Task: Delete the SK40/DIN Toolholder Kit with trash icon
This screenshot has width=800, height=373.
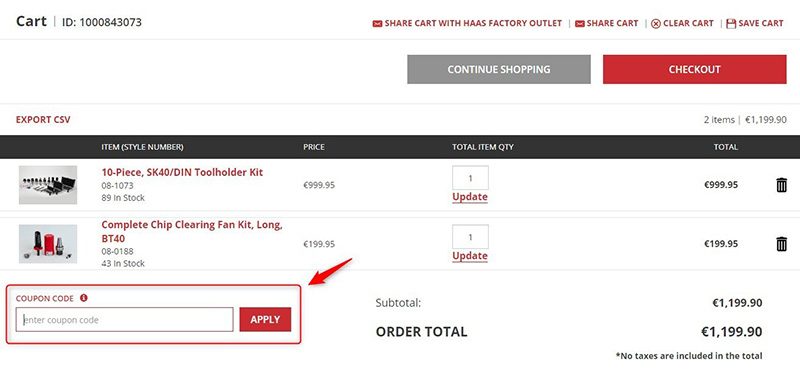Action: [781, 185]
